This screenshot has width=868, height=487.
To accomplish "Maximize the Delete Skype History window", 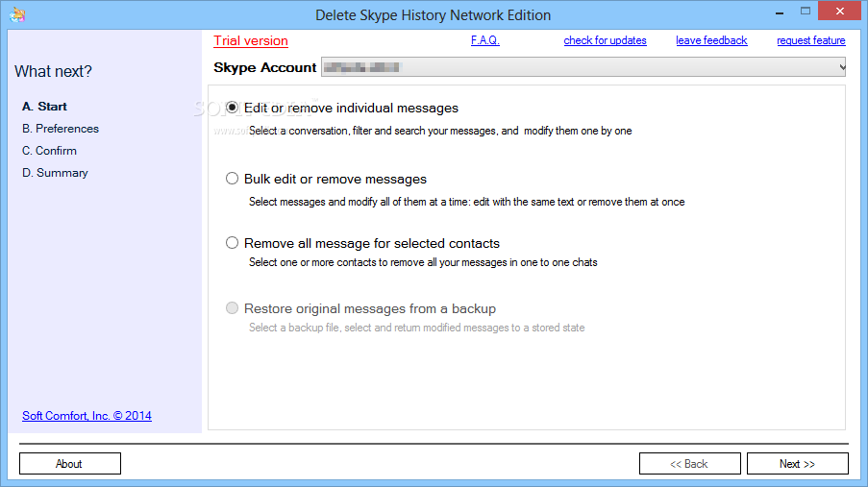I will pos(806,12).
